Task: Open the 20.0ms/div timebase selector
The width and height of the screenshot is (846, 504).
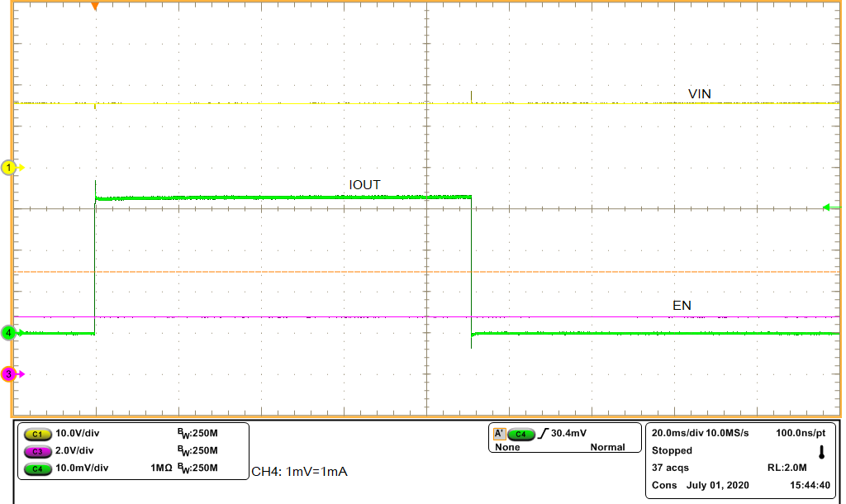Action: click(x=677, y=431)
